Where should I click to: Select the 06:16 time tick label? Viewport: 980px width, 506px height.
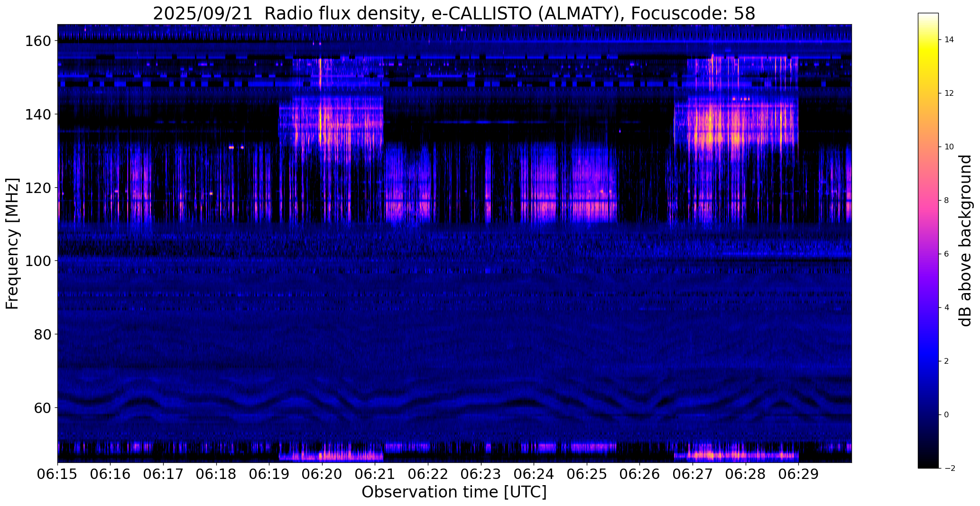tap(111, 474)
